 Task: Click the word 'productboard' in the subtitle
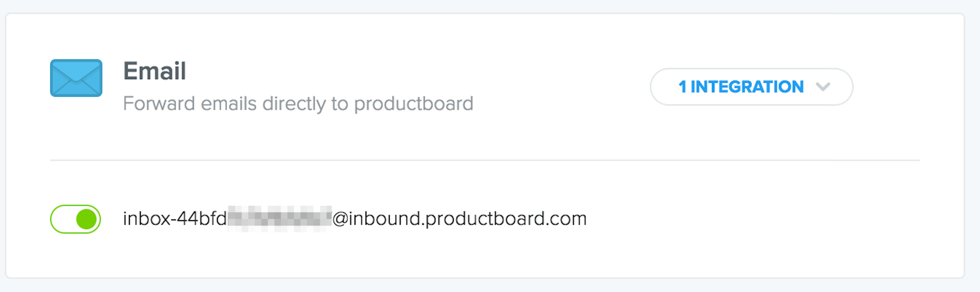pos(414,104)
